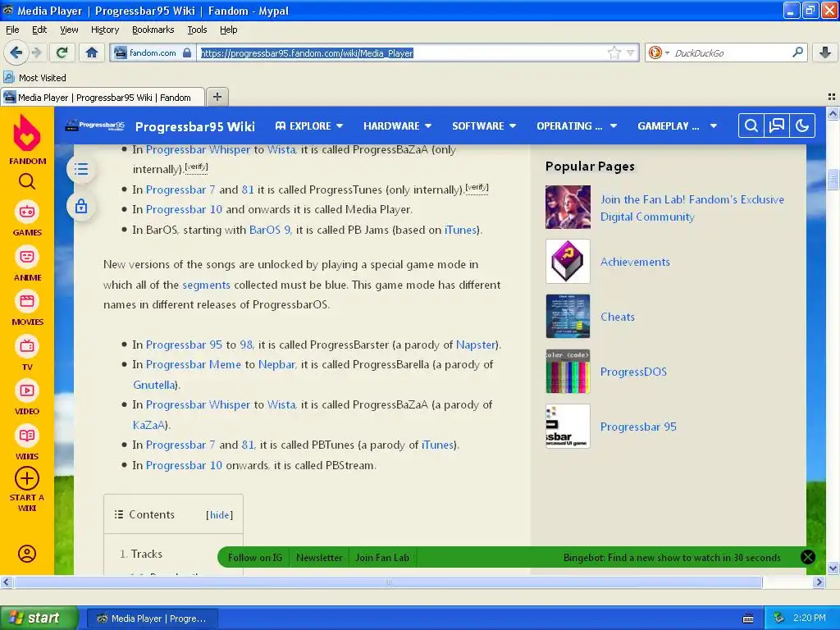Follow the KaZaA link

point(149,425)
